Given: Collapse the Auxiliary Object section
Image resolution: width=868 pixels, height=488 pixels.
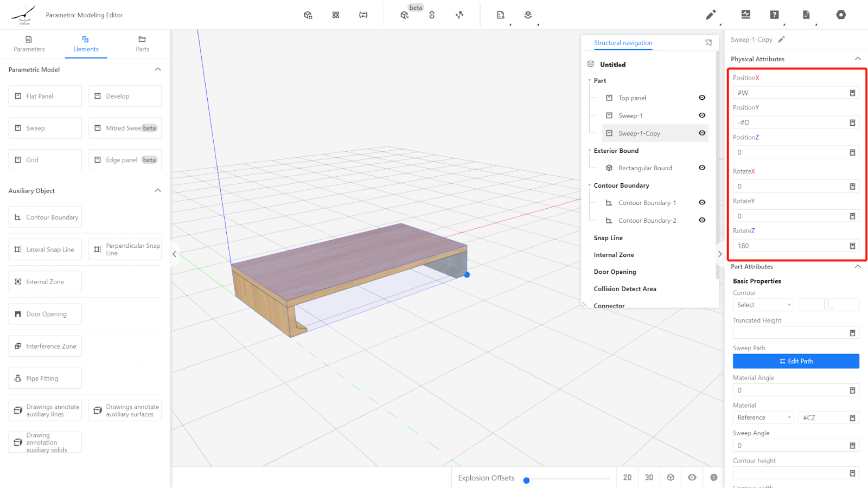Looking at the screenshot, I should (x=158, y=191).
